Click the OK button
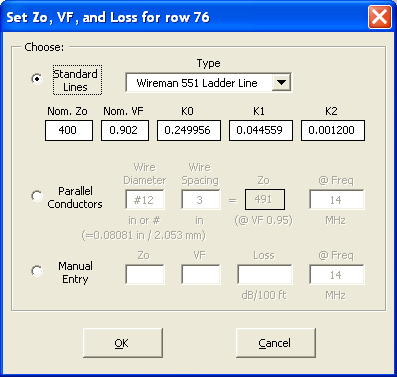The height and width of the screenshot is (377, 397). 123,343
